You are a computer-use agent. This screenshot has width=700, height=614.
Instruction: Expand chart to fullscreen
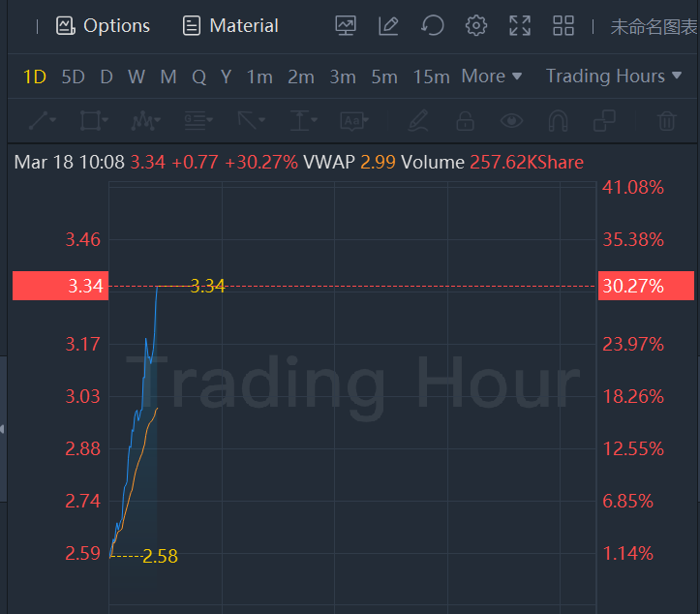(x=520, y=26)
